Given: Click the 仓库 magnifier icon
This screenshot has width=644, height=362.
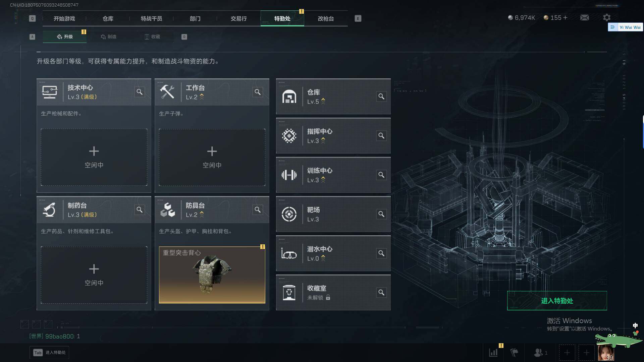Looking at the screenshot, I should [x=381, y=97].
